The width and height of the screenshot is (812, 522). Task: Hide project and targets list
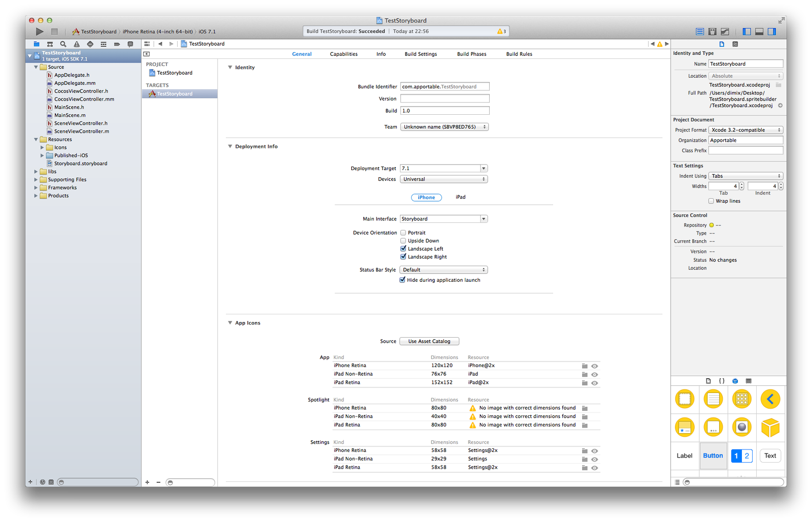coord(147,54)
